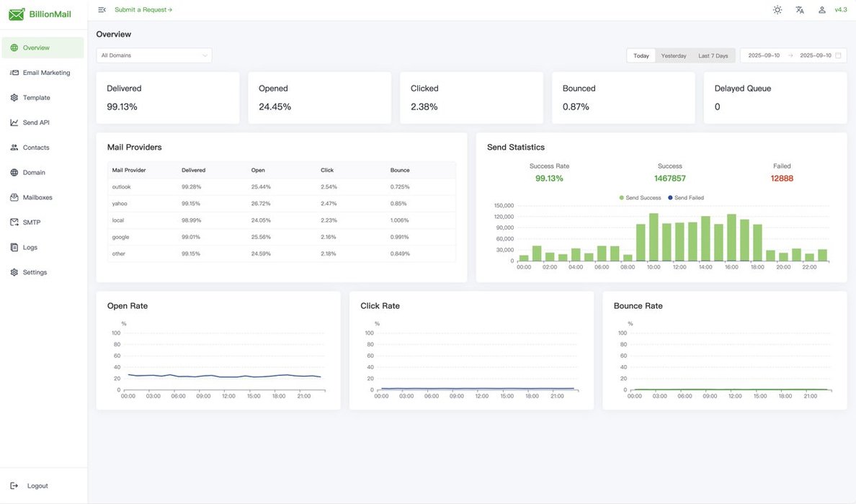
Task: Toggle the Send Failed legend series
Action: tap(685, 197)
